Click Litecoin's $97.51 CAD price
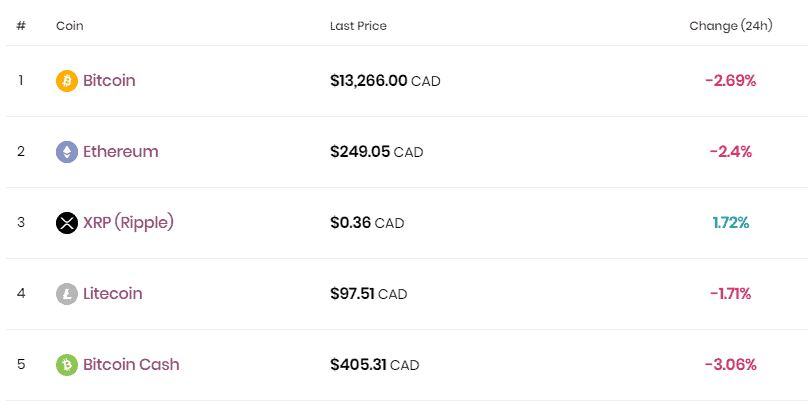Viewport: 808px width, 410px height. [369, 294]
